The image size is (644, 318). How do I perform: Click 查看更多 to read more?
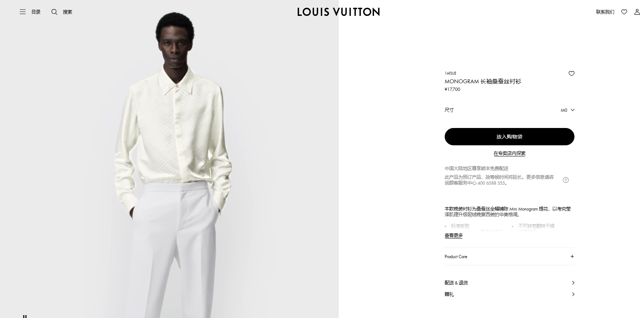(x=453, y=235)
